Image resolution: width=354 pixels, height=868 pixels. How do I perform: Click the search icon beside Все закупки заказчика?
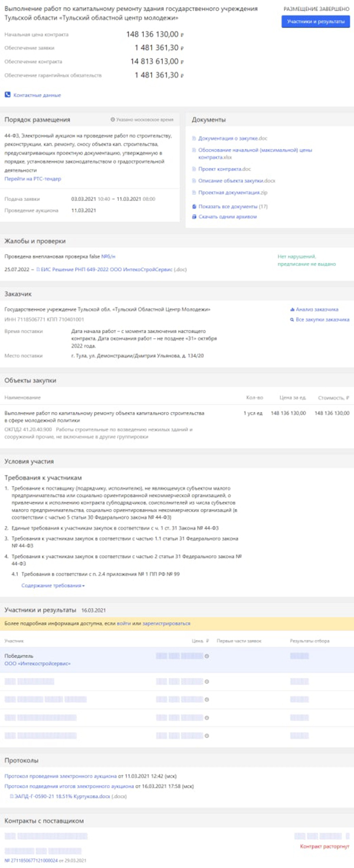(291, 320)
